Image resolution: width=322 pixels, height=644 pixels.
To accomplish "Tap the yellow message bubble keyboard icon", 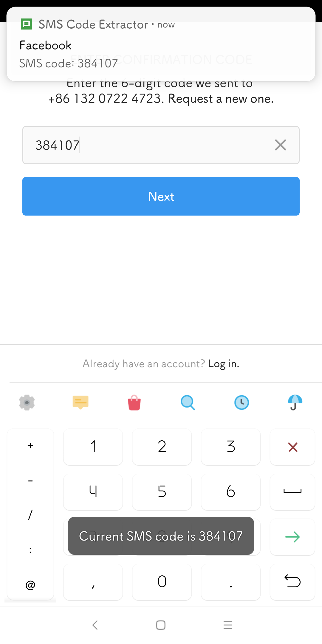I will (80, 402).
